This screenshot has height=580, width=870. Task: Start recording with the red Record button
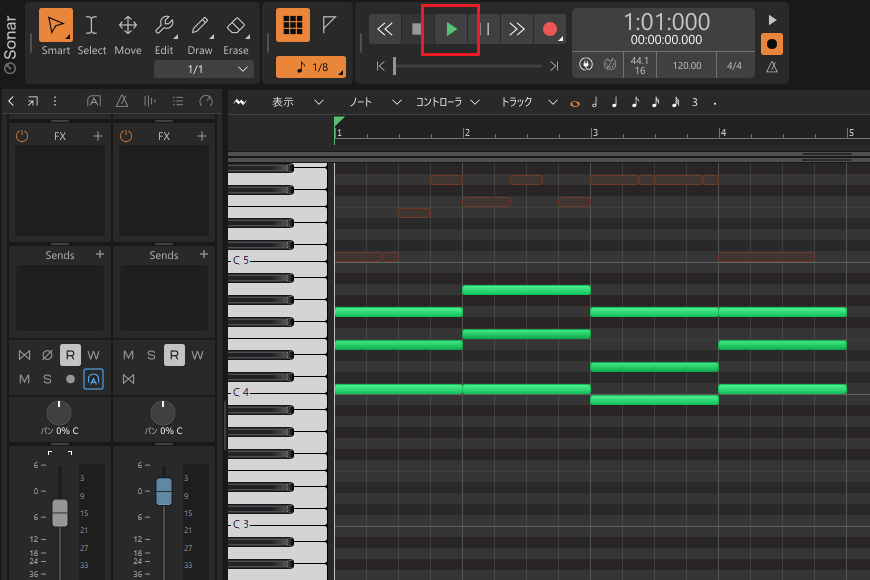point(549,29)
